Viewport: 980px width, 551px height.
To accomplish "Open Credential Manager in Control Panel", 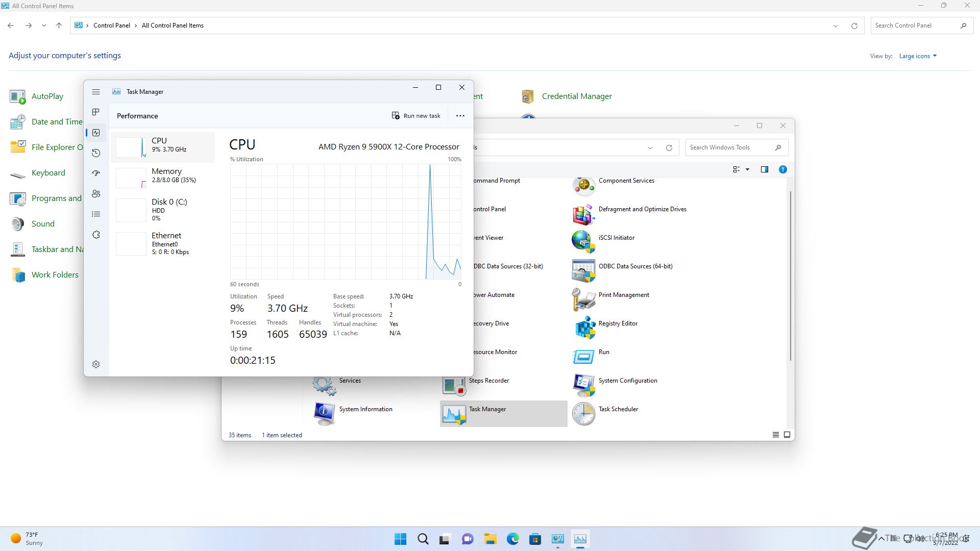I will (566, 96).
